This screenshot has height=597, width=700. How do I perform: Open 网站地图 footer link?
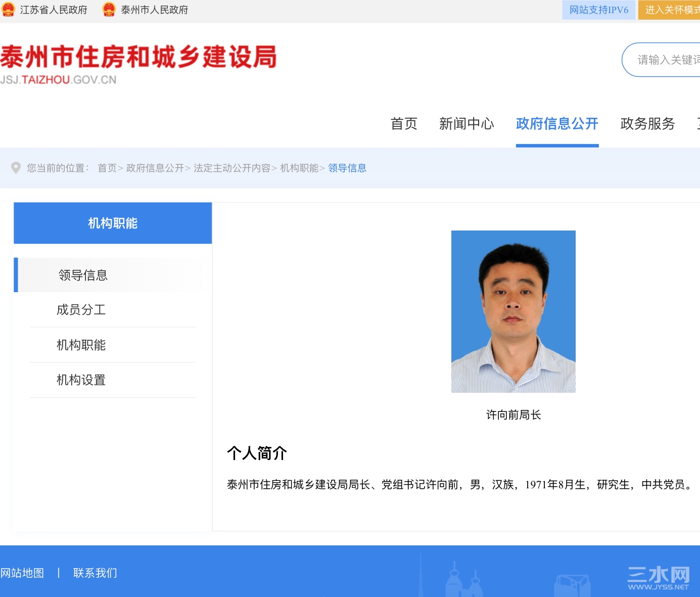[22, 573]
